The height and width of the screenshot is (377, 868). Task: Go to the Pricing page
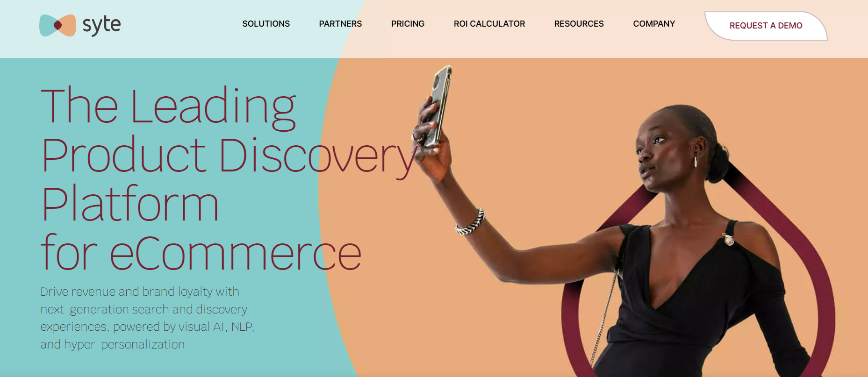408,24
